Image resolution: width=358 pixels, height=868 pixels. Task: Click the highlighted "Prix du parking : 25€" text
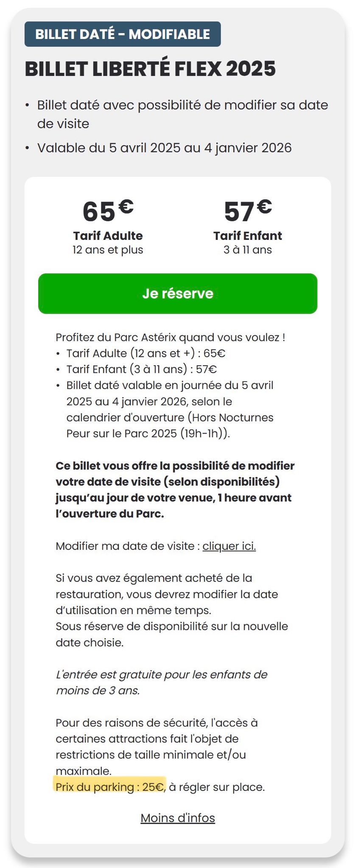(x=110, y=787)
